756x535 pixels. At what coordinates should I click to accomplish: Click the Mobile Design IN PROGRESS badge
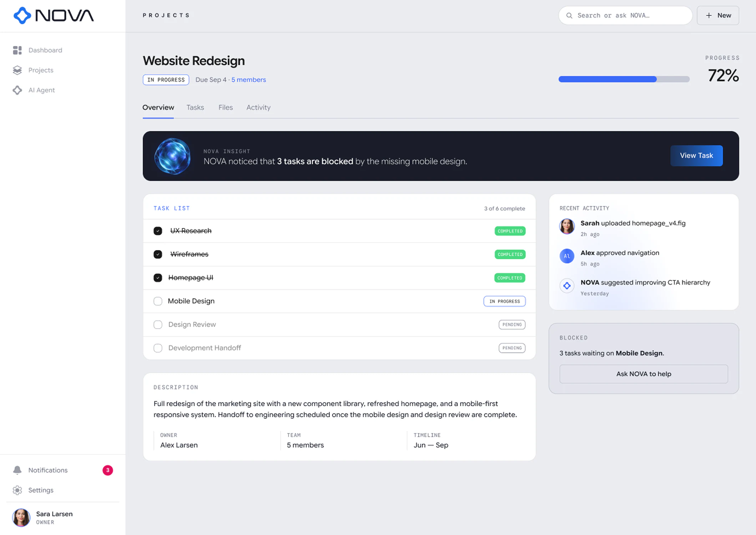pyautogui.click(x=504, y=301)
